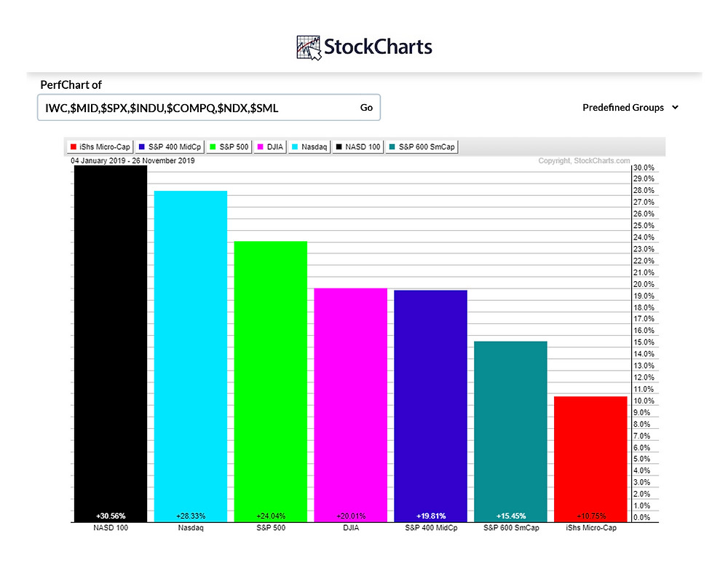This screenshot has width=728, height=563.
Task: Click the +20.01% value label
Action: (x=351, y=516)
